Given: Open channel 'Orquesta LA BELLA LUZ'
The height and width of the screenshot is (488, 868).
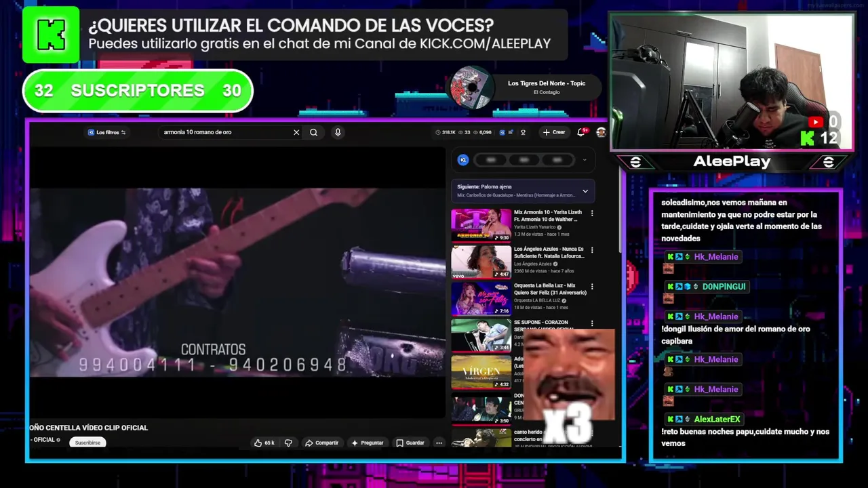Looking at the screenshot, I should pos(537,300).
